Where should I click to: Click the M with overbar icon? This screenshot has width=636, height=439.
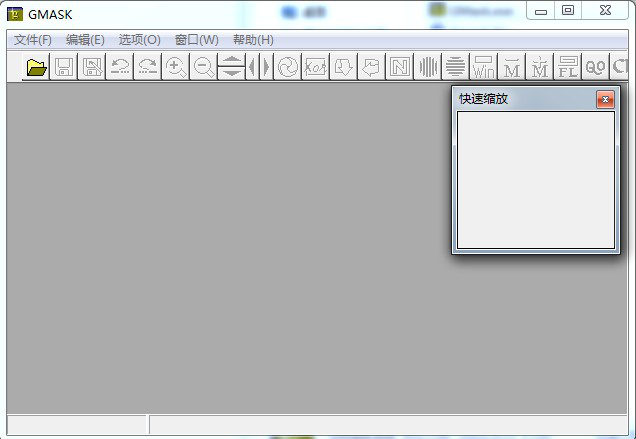coord(511,67)
